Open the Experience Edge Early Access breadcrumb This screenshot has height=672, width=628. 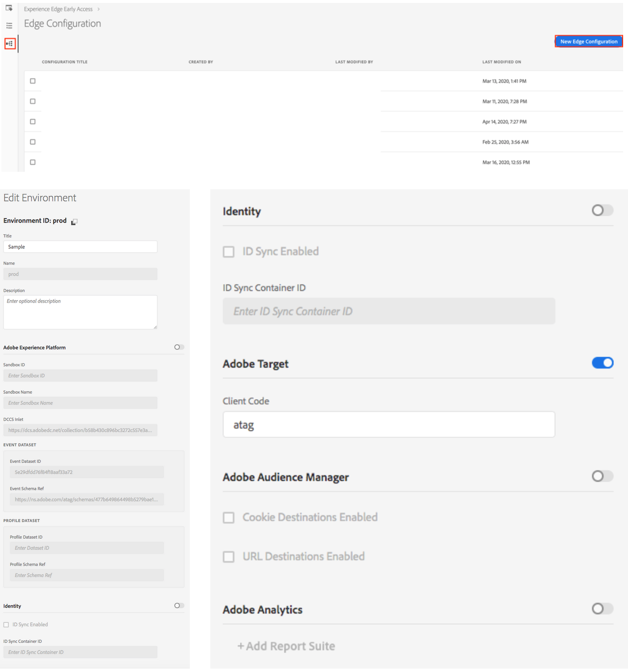pos(58,8)
